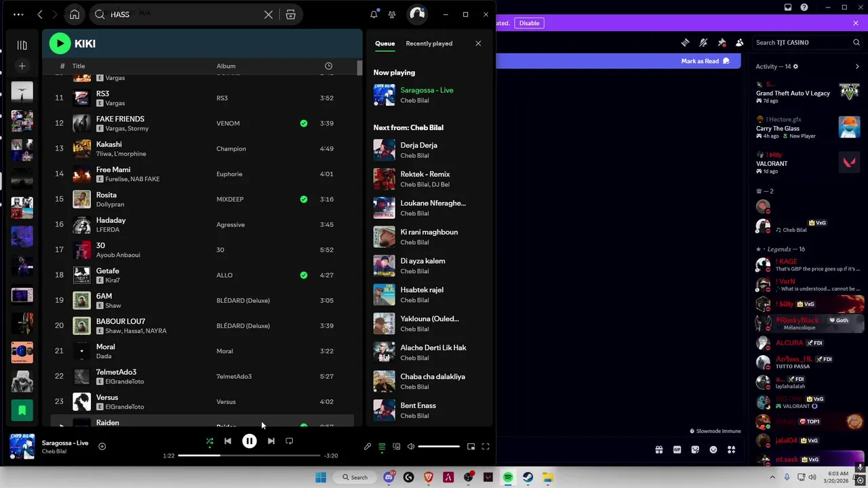Viewport: 868px width, 488px height.
Task: Open the green bookmark playlist in sidebar
Action: 22,410
